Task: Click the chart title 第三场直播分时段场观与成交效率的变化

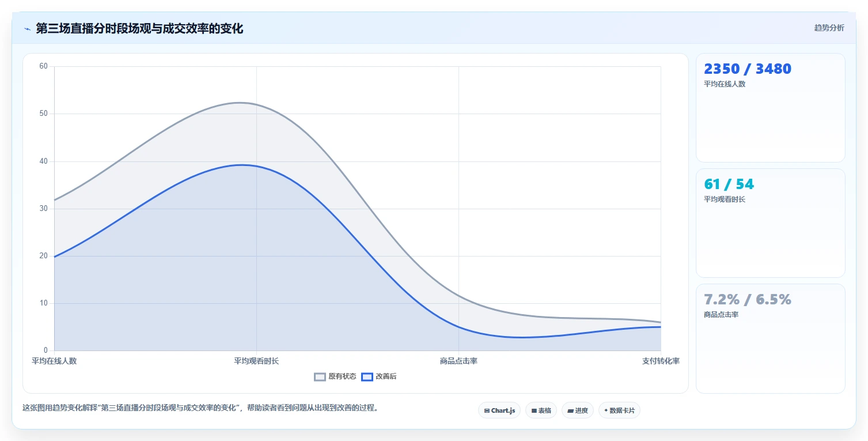Action: [139, 28]
